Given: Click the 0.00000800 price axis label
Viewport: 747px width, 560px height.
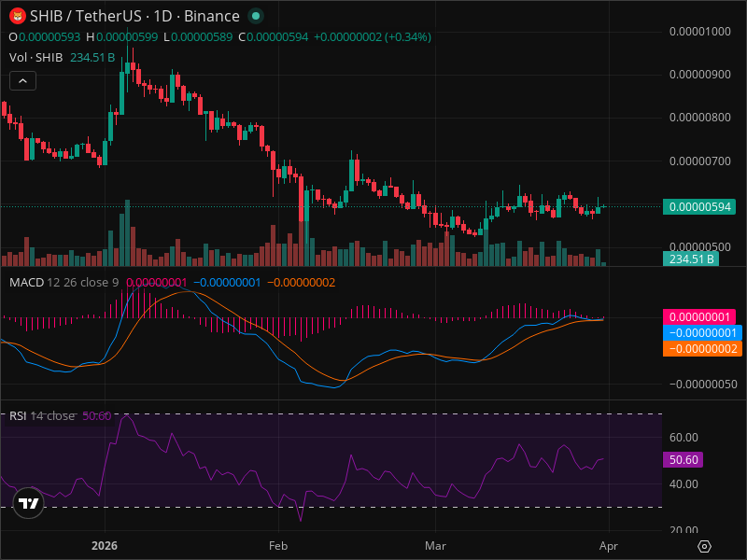Looking at the screenshot, I should 699,118.
